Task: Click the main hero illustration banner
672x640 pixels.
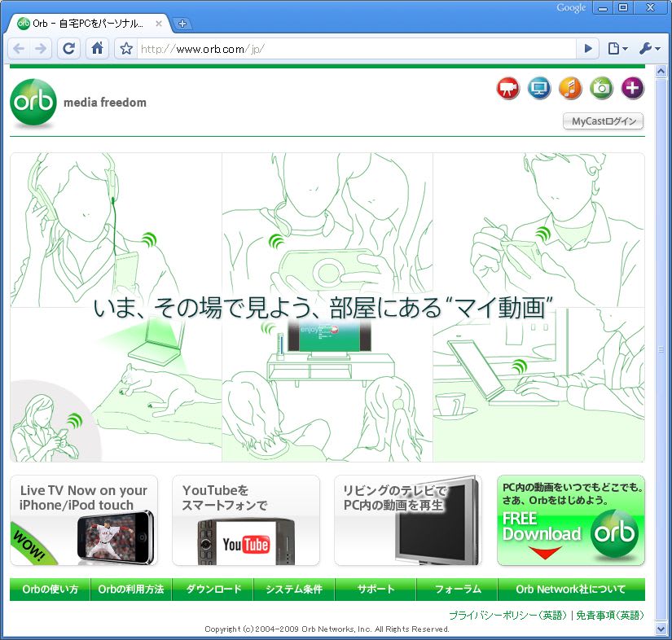Action: [x=327, y=307]
